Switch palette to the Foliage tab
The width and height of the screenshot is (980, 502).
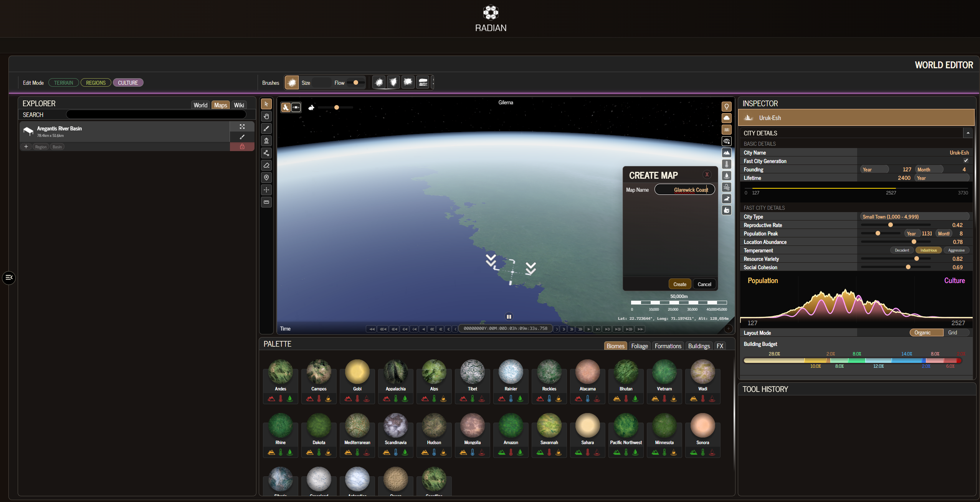[640, 346]
